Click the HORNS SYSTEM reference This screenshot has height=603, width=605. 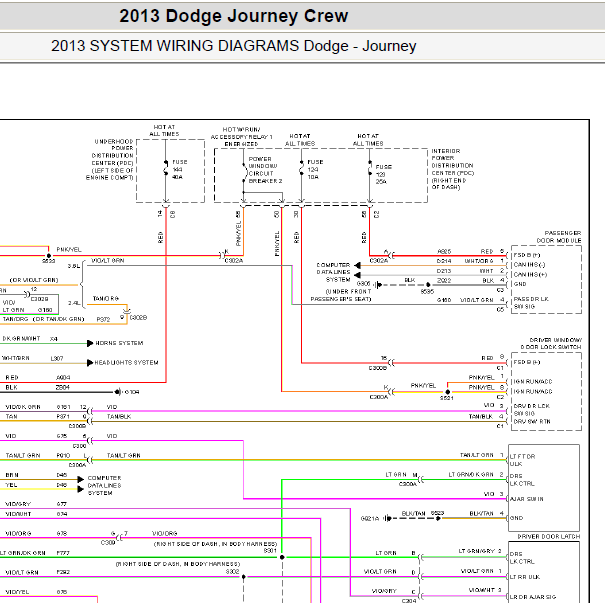(119, 343)
